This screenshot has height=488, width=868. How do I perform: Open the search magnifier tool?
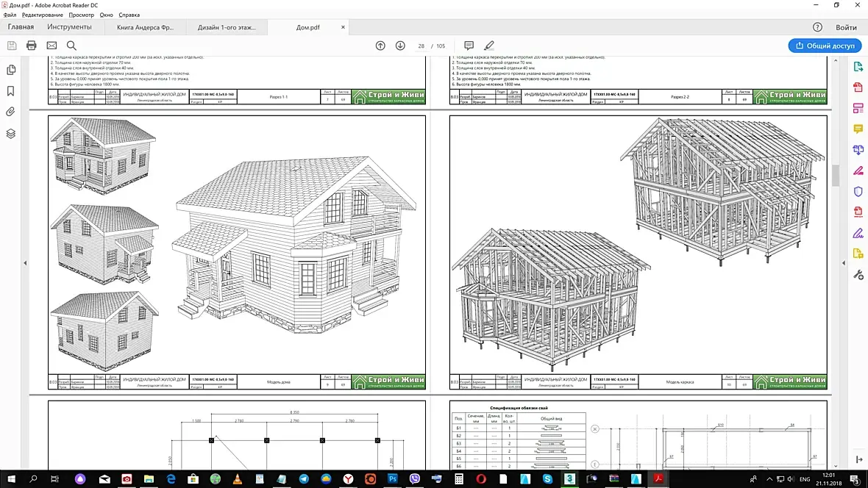pyautogui.click(x=71, y=46)
